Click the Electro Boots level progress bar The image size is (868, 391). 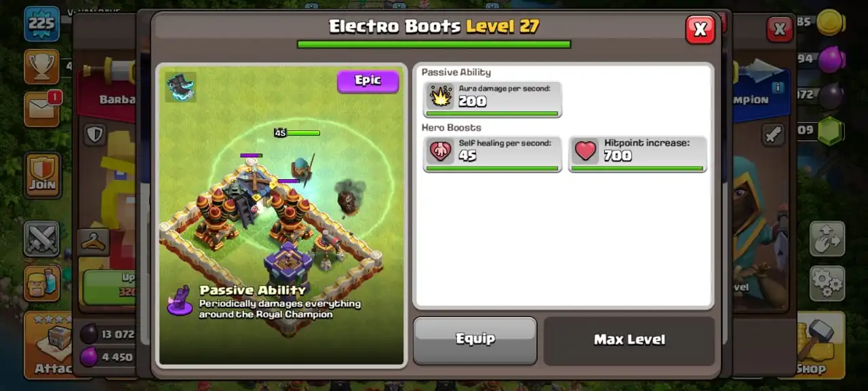(x=434, y=44)
